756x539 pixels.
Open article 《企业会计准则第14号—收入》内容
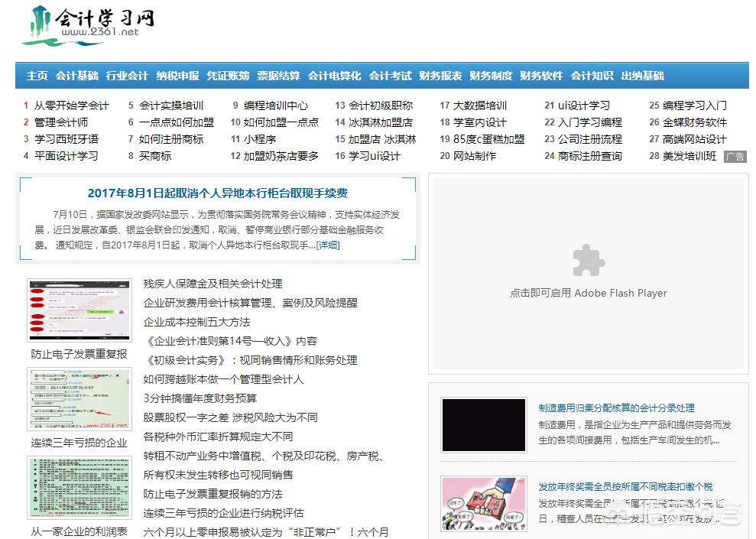[x=230, y=341]
